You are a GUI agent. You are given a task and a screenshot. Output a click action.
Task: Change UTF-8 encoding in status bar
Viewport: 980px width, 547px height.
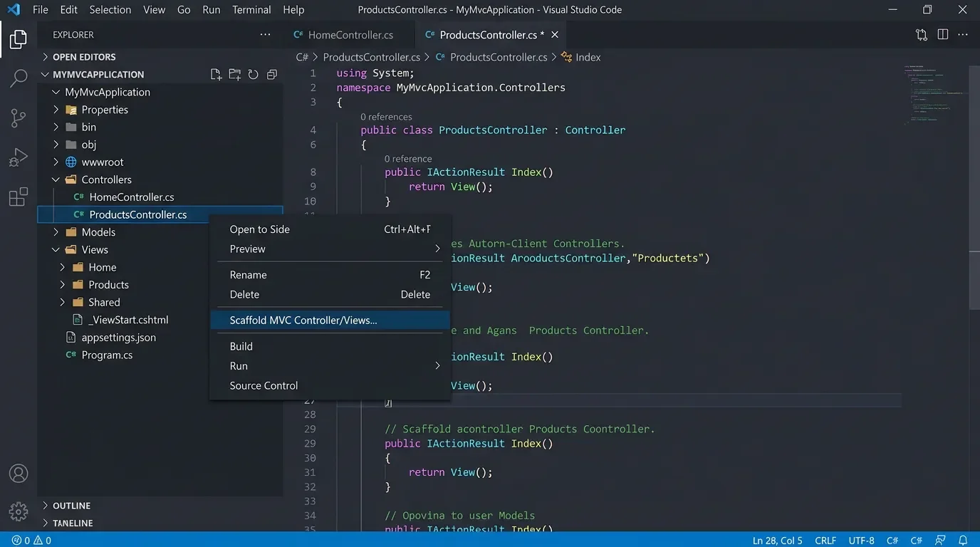click(x=861, y=540)
